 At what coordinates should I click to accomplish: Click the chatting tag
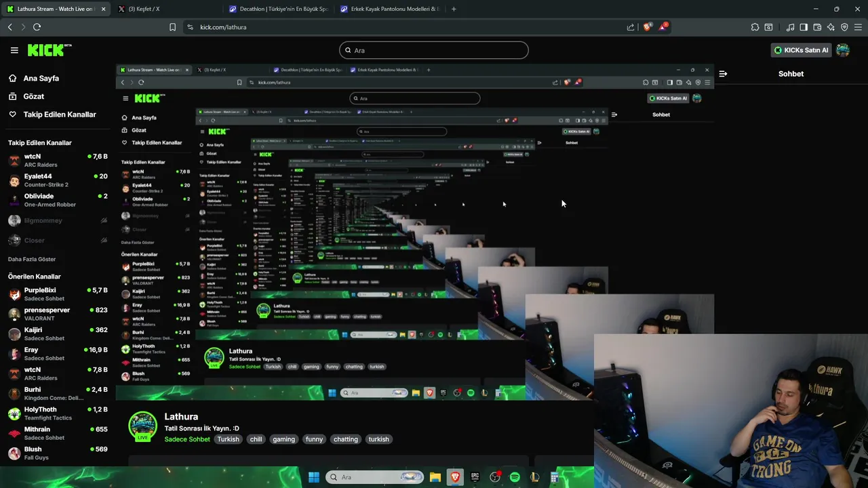pos(345,439)
